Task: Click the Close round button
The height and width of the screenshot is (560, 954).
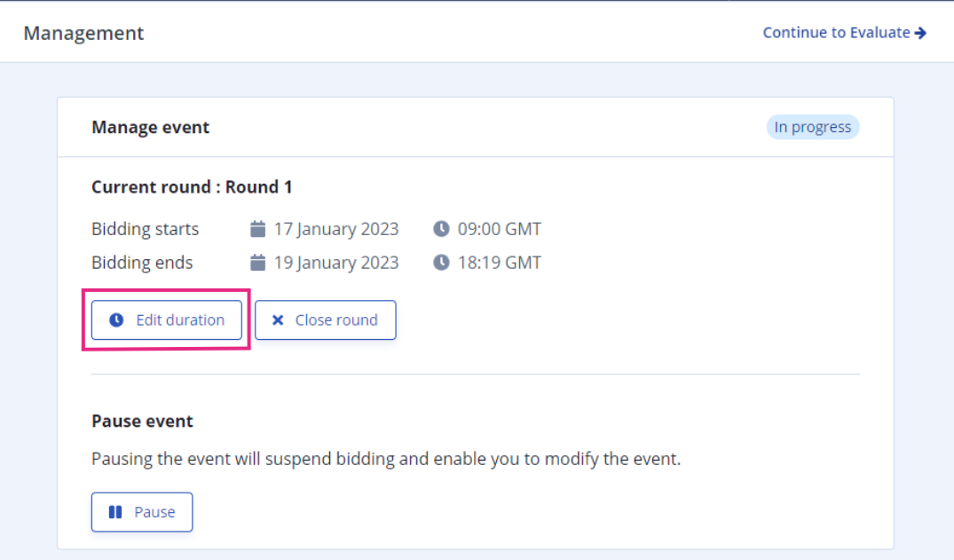Action: click(326, 320)
